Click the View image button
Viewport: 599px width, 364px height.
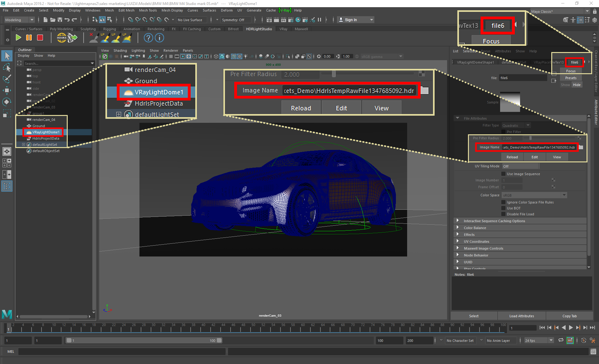pyautogui.click(x=557, y=157)
